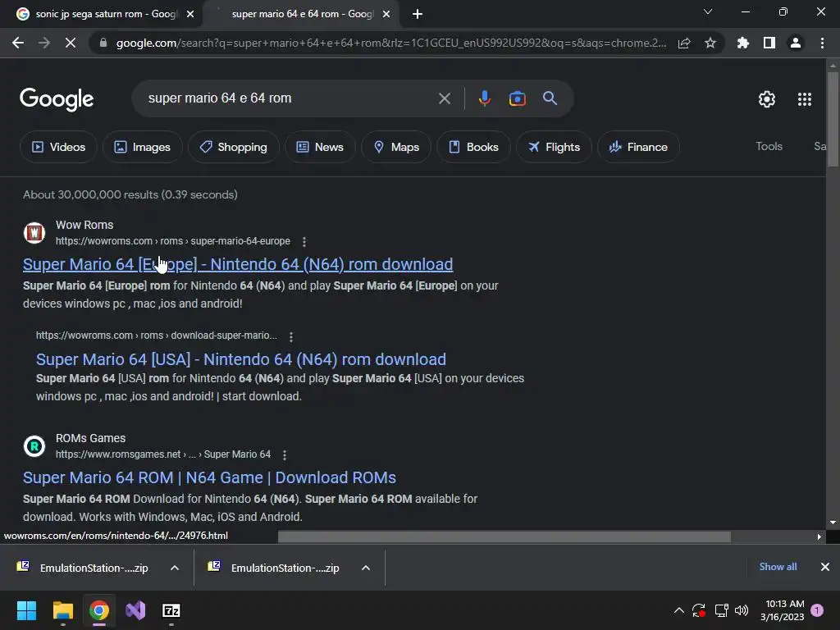
Task: Click the Chrome icon on taskbar
Action: [x=99, y=610]
